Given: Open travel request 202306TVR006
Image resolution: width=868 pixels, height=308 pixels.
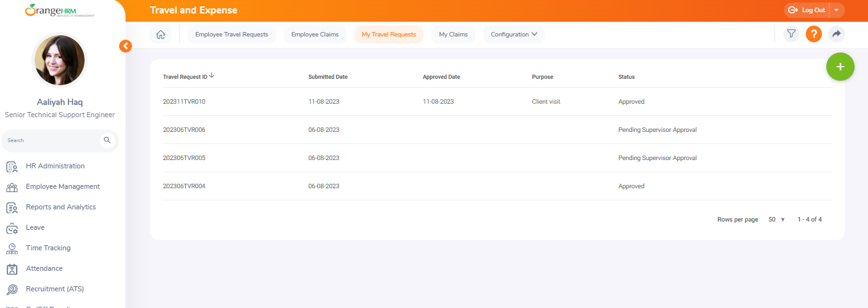Looking at the screenshot, I should pyautogui.click(x=184, y=130).
